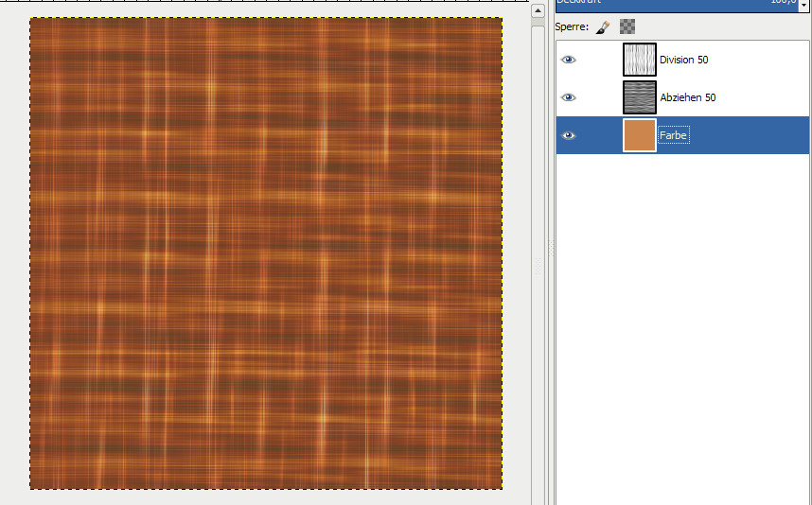Turn off the Farbe layer eye icon
Viewport: 812px width, 505px height.
568,135
